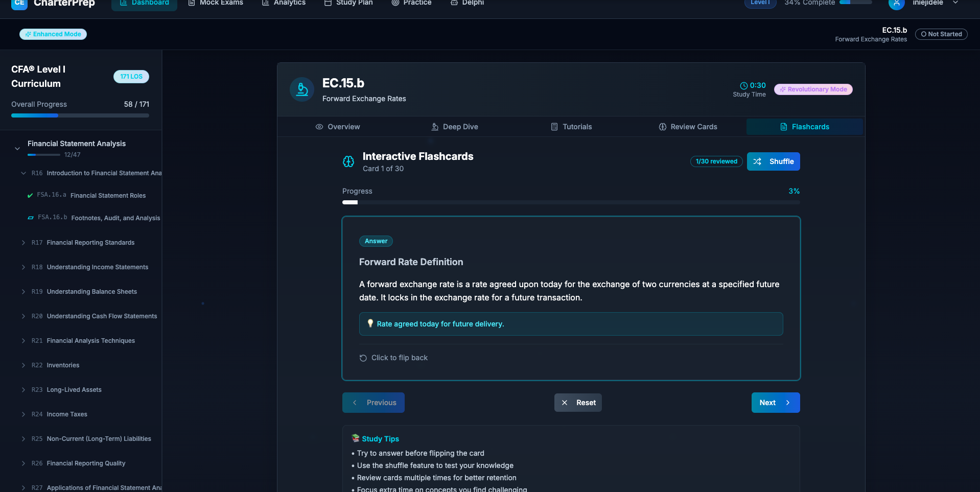Click the 3% progress value
This screenshot has height=492, width=980.
coord(794,191)
